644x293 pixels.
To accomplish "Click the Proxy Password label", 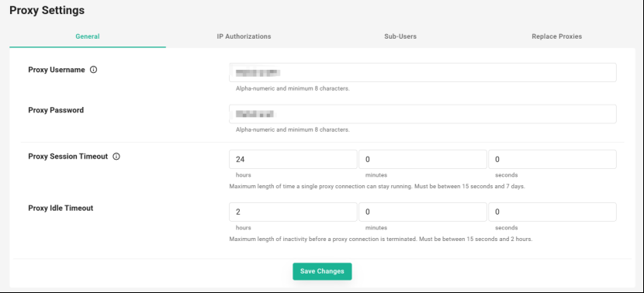I will [56, 110].
